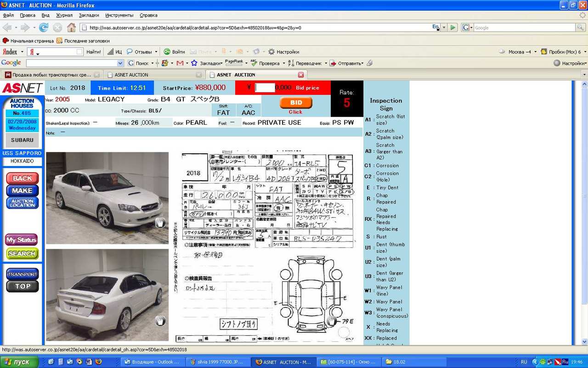Click the Yandex ИЦ citation index icon

(115, 52)
